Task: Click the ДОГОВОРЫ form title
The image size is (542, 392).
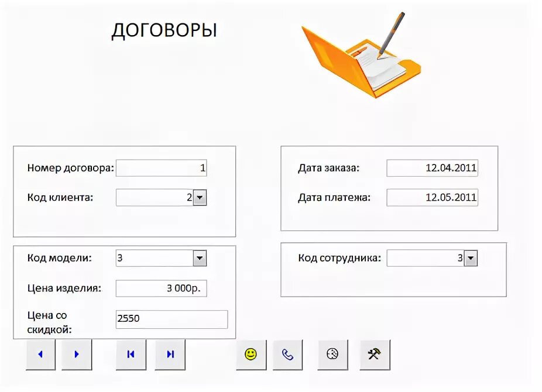Action: (x=164, y=30)
